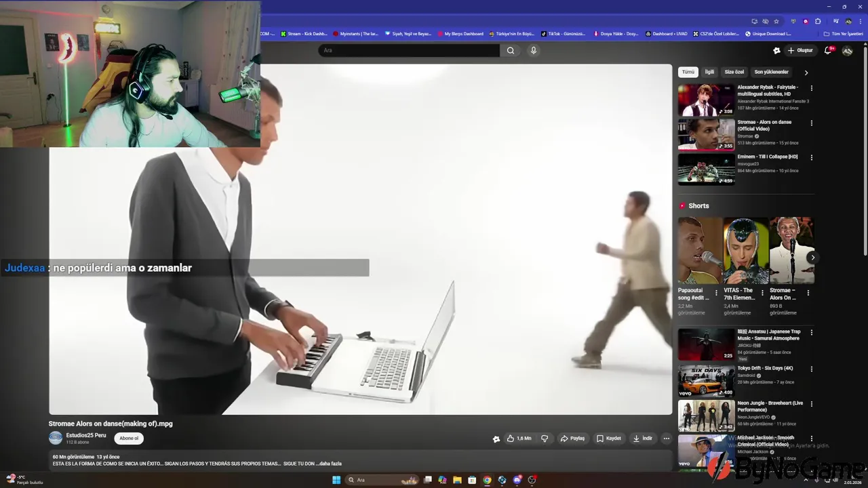Image resolution: width=868 pixels, height=488 pixels.
Task: Open Papaoutai song short thumbnail
Action: pos(700,250)
